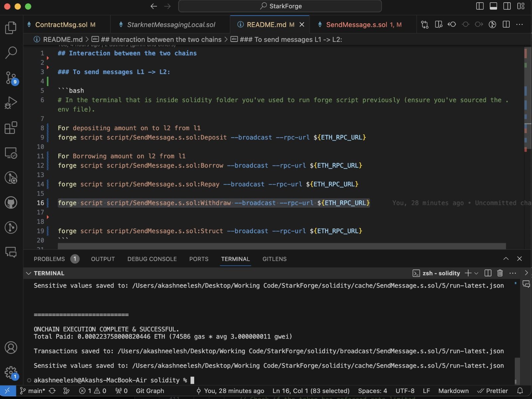This screenshot has width=532, height=399.
Task: Open errors and warnings count in status bar
Action: pos(92,391)
